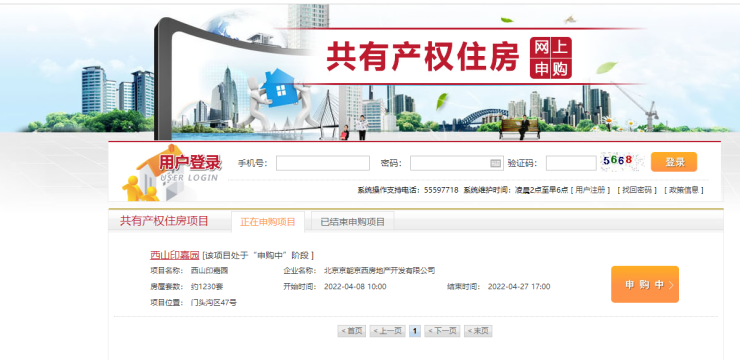This screenshot has width=740, height=360.
Task: Go to the 首页 first page
Action: [x=352, y=331]
